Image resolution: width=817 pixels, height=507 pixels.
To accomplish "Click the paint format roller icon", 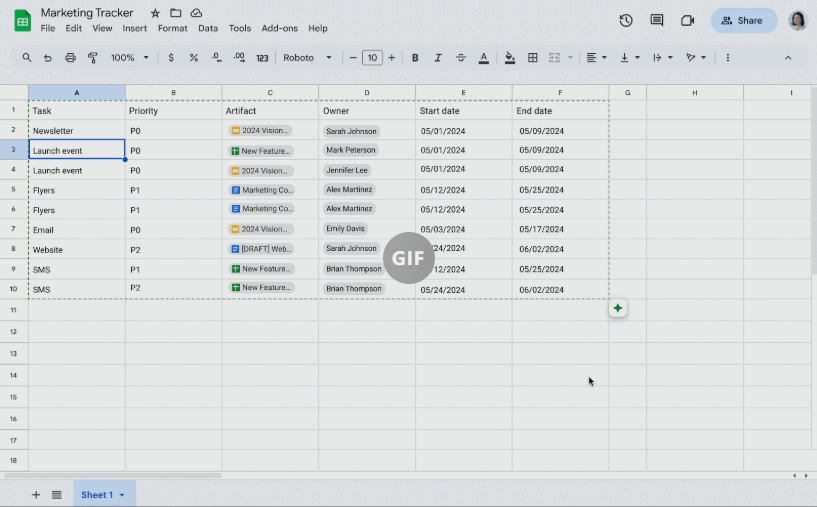I will tap(93, 58).
